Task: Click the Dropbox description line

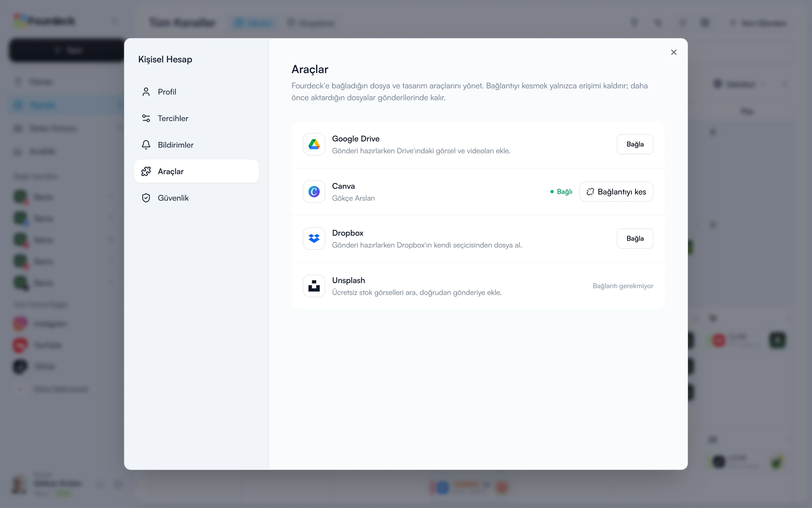Action: coord(427,245)
